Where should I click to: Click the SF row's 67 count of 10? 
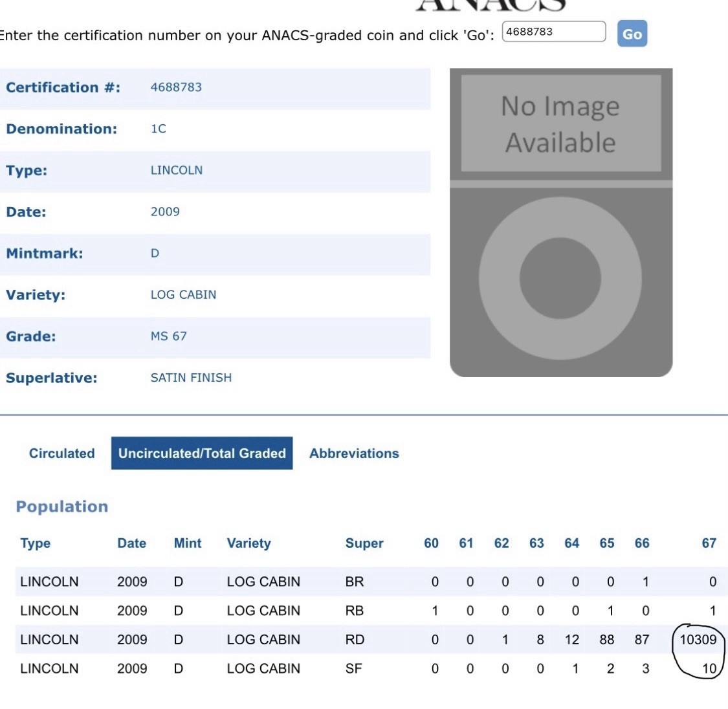tap(709, 669)
